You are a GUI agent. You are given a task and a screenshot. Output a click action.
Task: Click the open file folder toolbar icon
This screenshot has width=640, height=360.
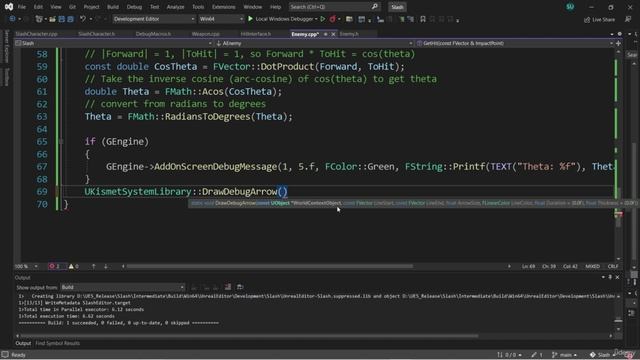point(53,19)
